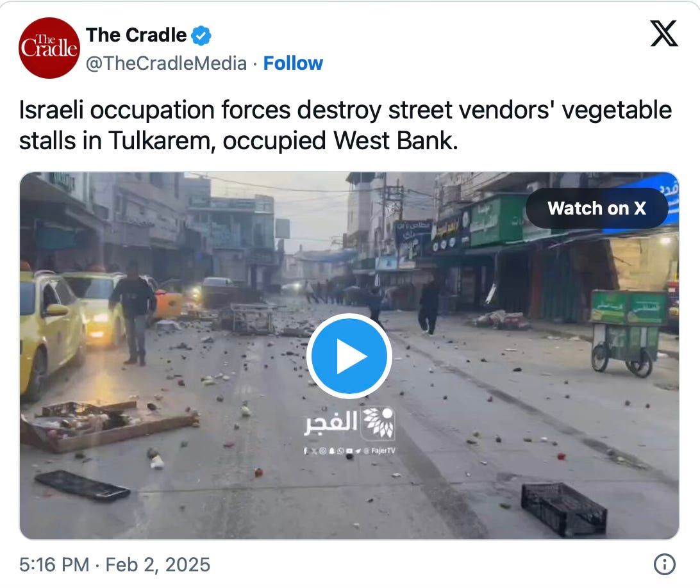700x588 pixels.
Task: Click the man standing beside the taxi
Action: tap(133, 313)
